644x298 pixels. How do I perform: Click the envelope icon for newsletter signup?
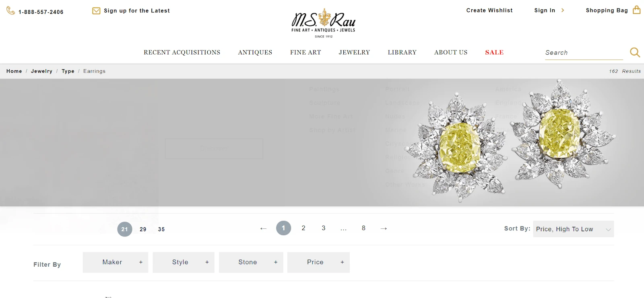(96, 11)
